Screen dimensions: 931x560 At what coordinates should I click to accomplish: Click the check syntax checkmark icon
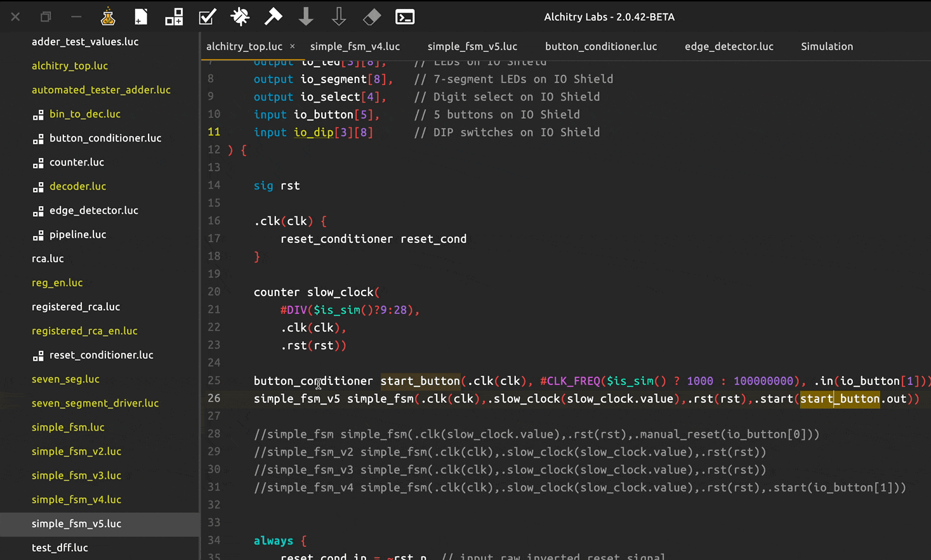tap(207, 17)
